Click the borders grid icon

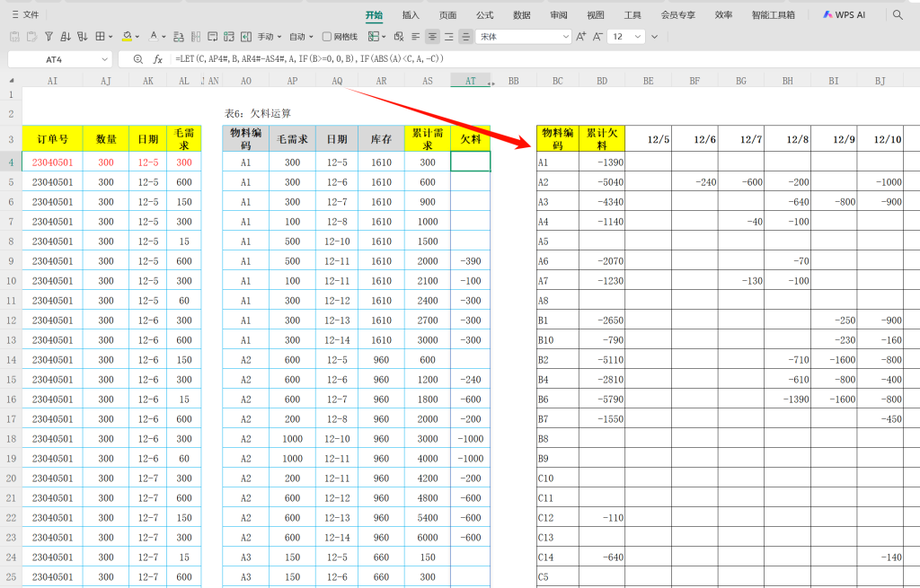101,36
